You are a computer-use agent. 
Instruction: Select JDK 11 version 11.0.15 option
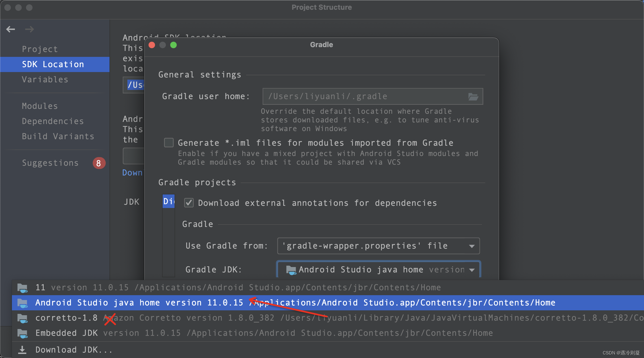coord(328,288)
